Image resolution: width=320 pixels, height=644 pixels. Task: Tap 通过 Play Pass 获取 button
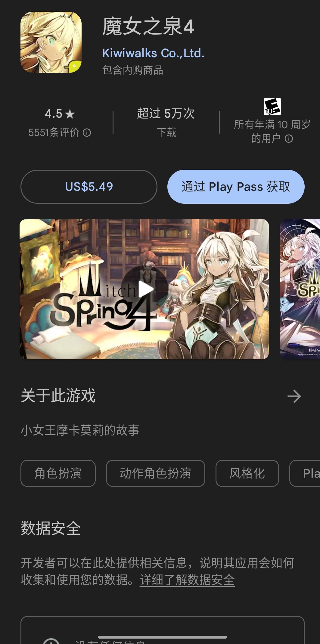click(236, 187)
